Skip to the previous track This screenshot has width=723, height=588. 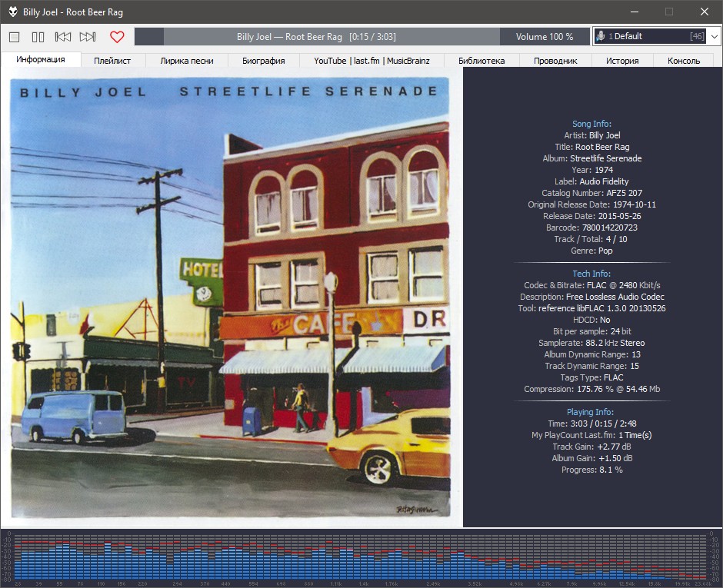[x=63, y=37]
